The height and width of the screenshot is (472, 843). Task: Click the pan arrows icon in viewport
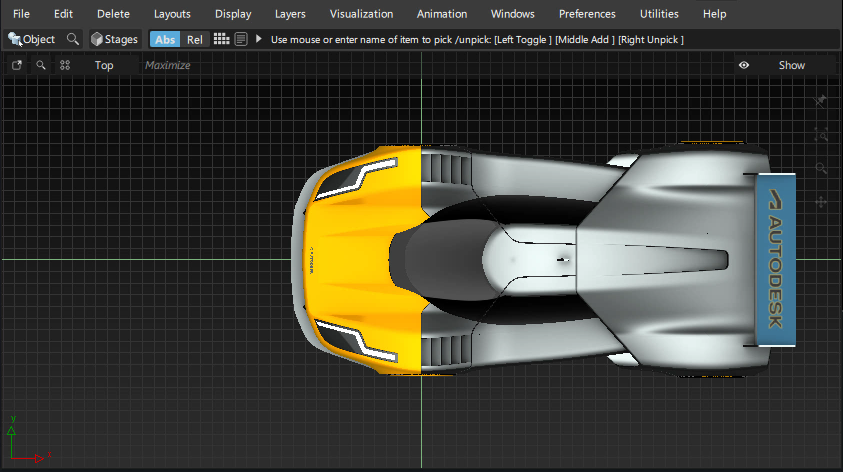821,202
